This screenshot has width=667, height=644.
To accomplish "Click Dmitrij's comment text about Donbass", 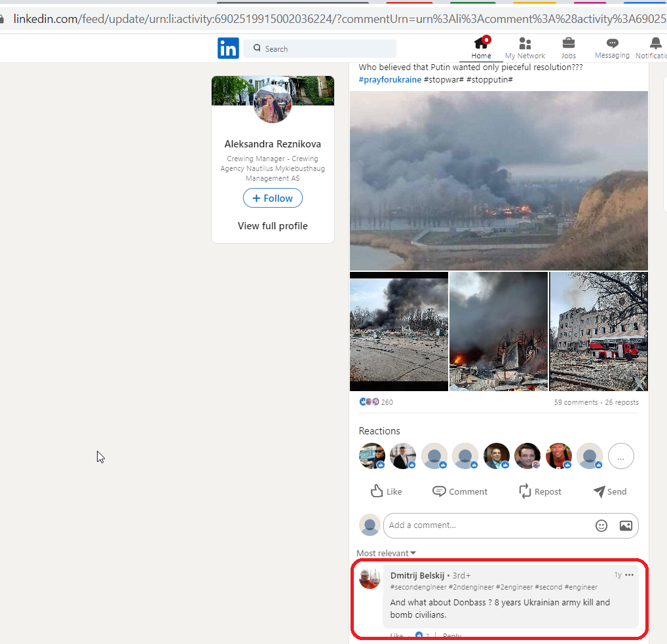I will (x=500, y=608).
